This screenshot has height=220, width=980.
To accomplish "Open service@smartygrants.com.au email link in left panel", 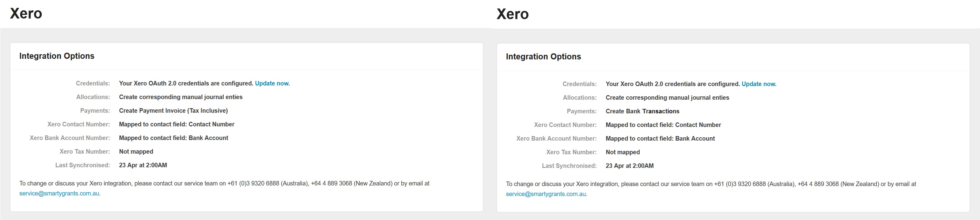I will pyautogui.click(x=59, y=193).
